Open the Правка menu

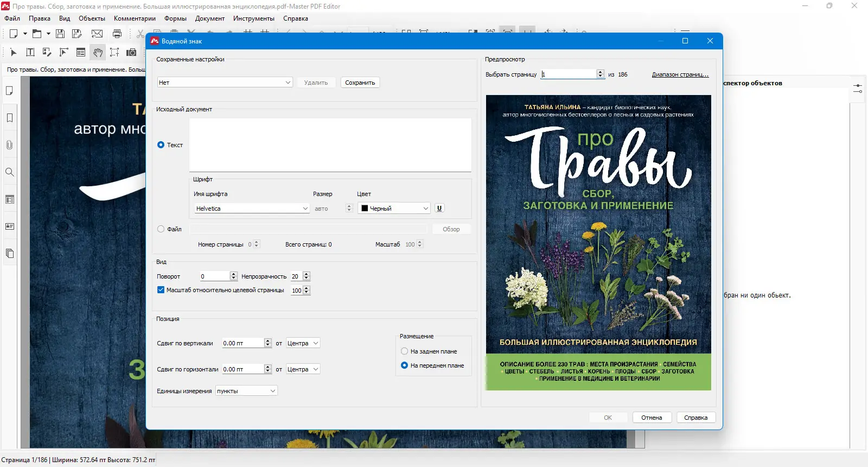pos(40,18)
